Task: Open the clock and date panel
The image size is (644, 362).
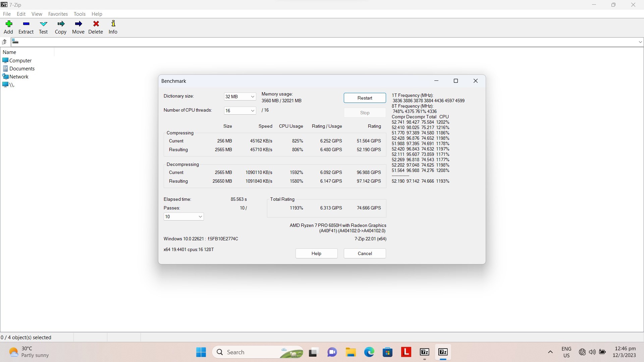Action: (624, 352)
